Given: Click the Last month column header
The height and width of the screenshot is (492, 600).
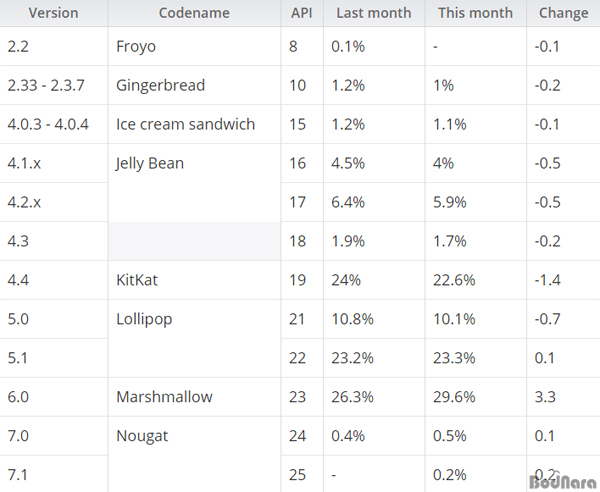Looking at the screenshot, I should click(374, 13).
